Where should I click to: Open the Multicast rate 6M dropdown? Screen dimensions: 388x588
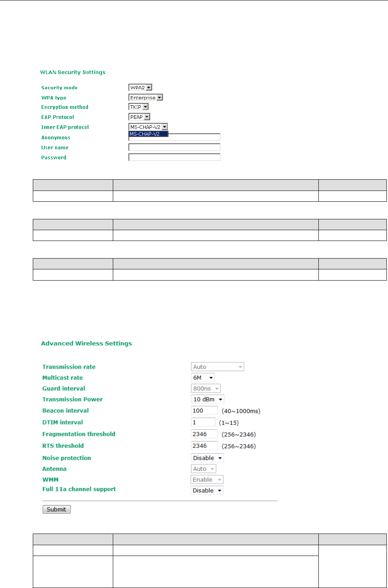pyautogui.click(x=203, y=377)
